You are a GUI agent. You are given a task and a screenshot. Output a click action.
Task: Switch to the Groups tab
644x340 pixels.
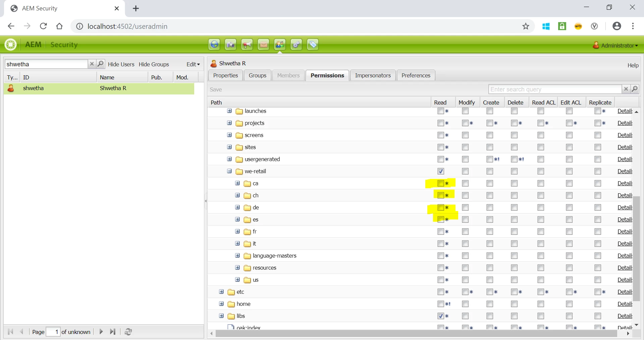click(258, 75)
